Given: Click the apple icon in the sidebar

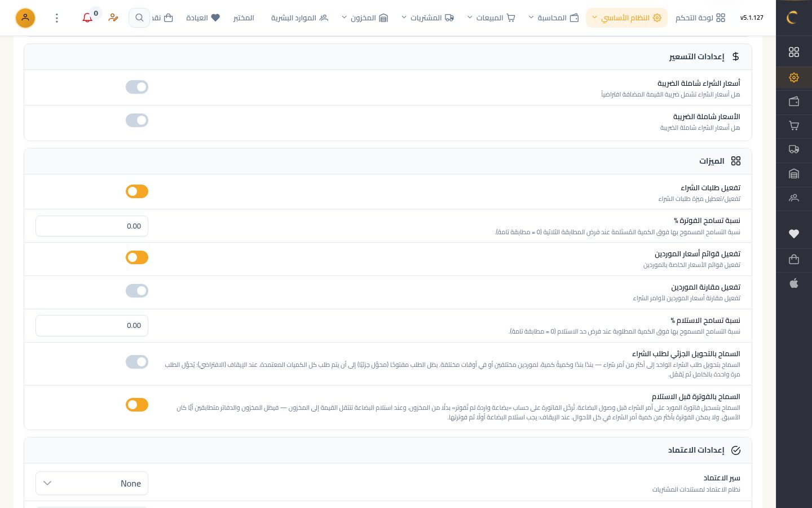Looking at the screenshot, I should [794, 283].
